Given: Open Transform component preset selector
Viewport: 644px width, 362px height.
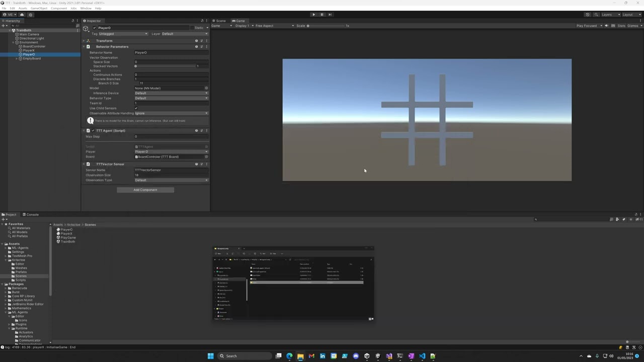Looking at the screenshot, I should click(202, 41).
